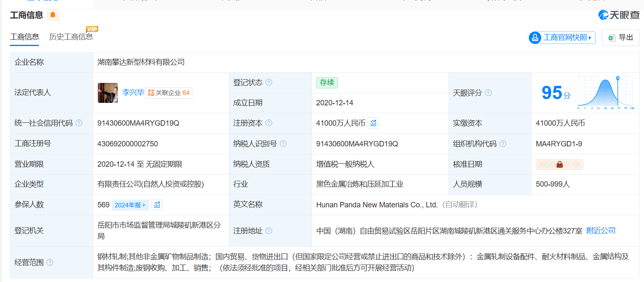The height and width of the screenshot is (282, 644).
Task: Click locked 核准日期 field
Action: (x=559, y=164)
